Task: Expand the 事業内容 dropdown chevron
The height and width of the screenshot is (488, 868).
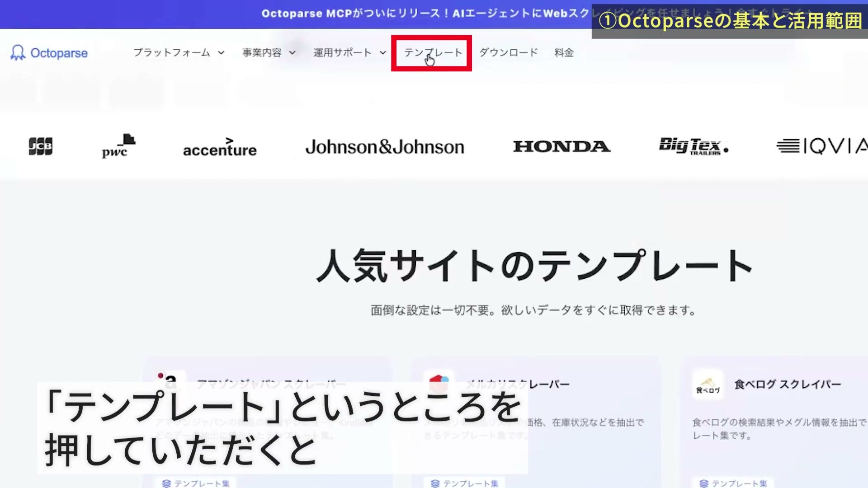Action: (292, 53)
